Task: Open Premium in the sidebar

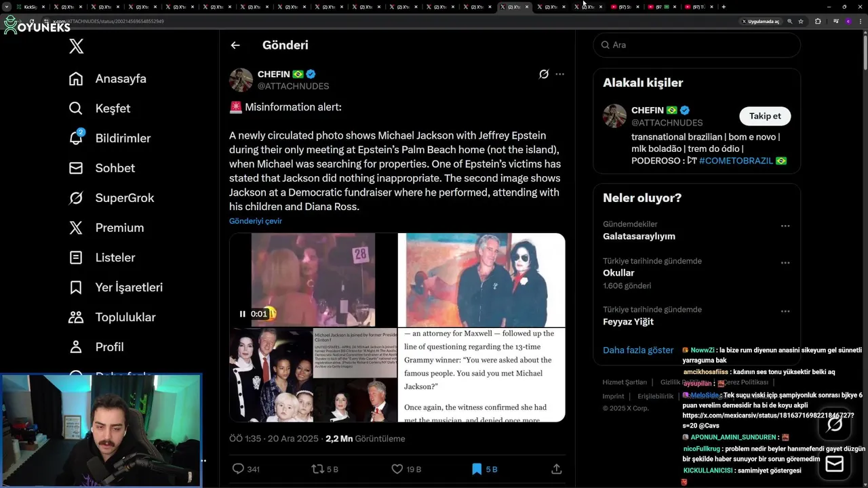Action: tap(106, 228)
